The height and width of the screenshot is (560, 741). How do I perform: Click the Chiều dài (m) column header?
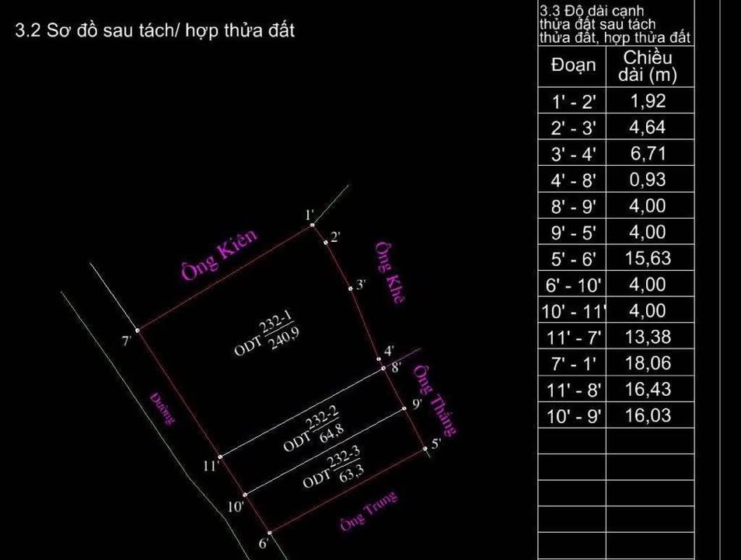click(649, 66)
